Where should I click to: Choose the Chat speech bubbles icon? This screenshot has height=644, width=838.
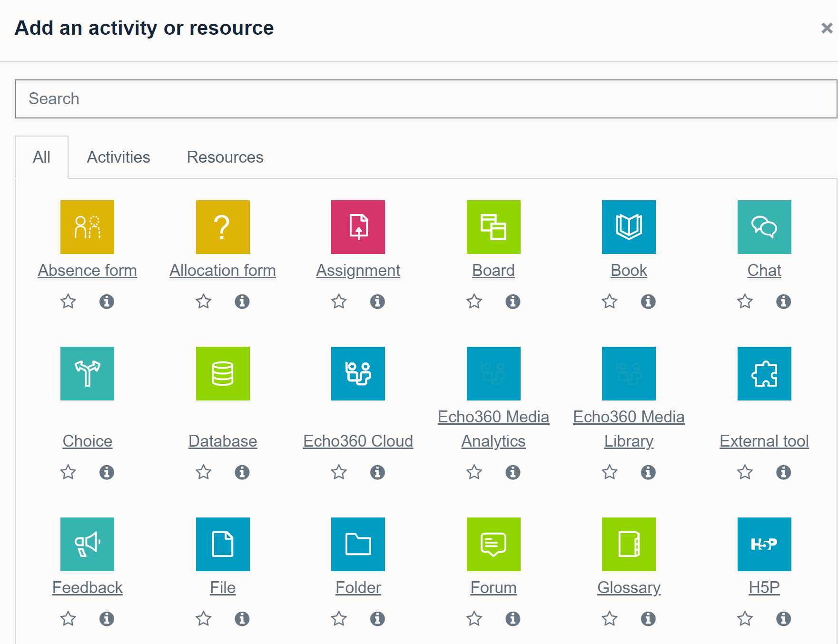tap(764, 227)
